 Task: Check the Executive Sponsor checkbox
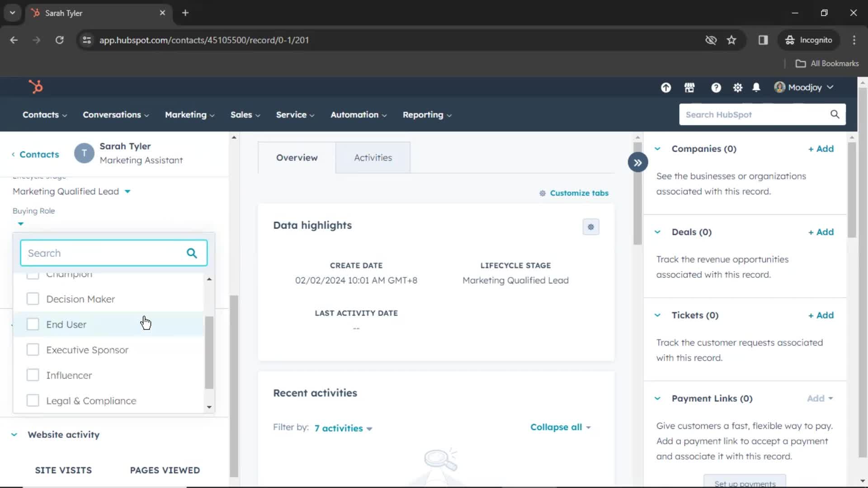click(x=32, y=350)
